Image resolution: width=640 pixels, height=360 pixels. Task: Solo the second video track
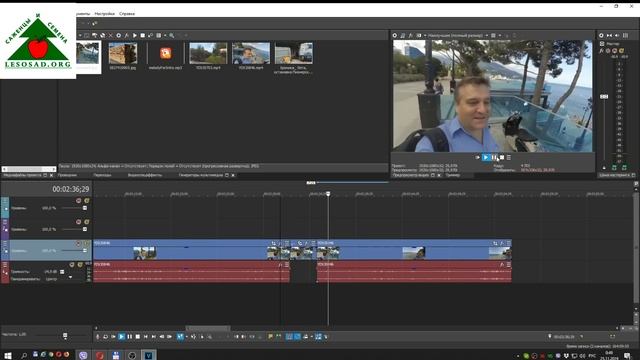click(x=87, y=222)
